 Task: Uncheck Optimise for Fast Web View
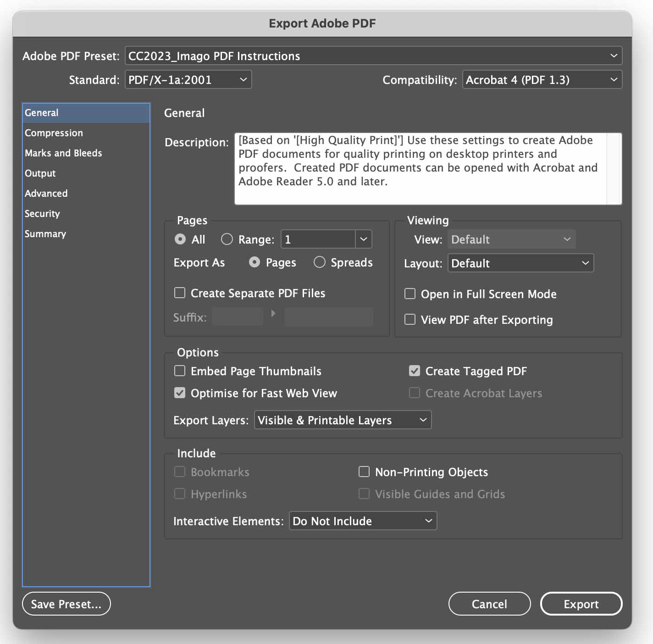pos(180,393)
